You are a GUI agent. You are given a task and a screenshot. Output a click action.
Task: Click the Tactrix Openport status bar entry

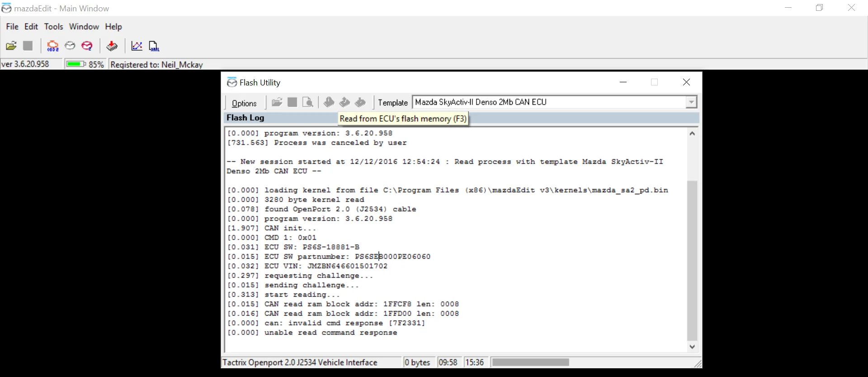[x=300, y=363]
